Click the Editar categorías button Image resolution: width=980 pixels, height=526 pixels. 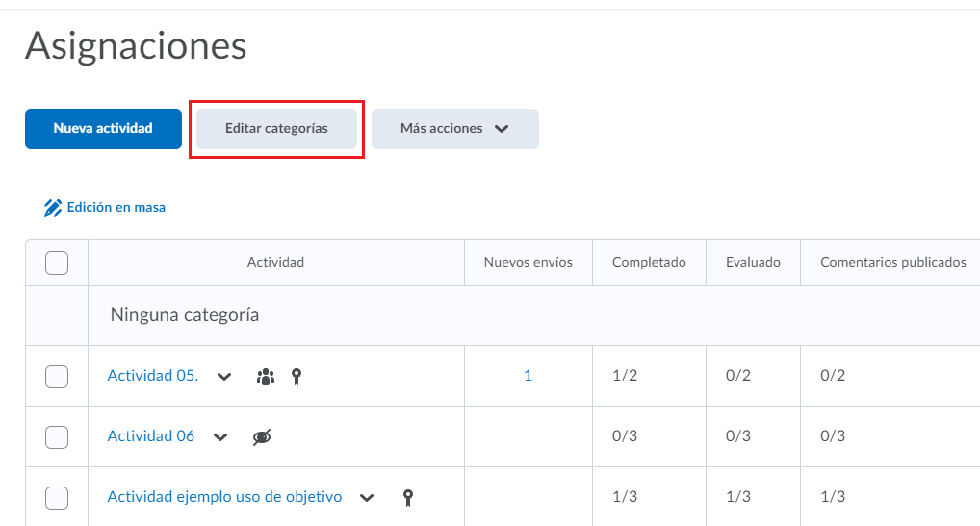point(277,129)
